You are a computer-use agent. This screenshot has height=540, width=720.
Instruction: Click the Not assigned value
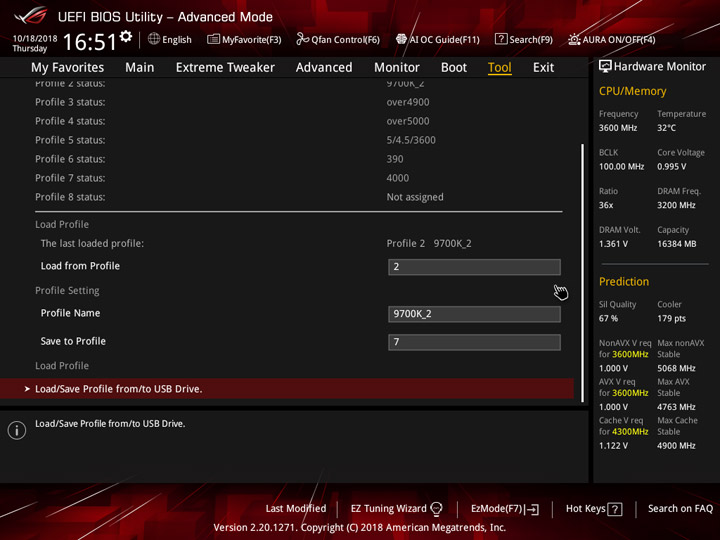coord(415,197)
